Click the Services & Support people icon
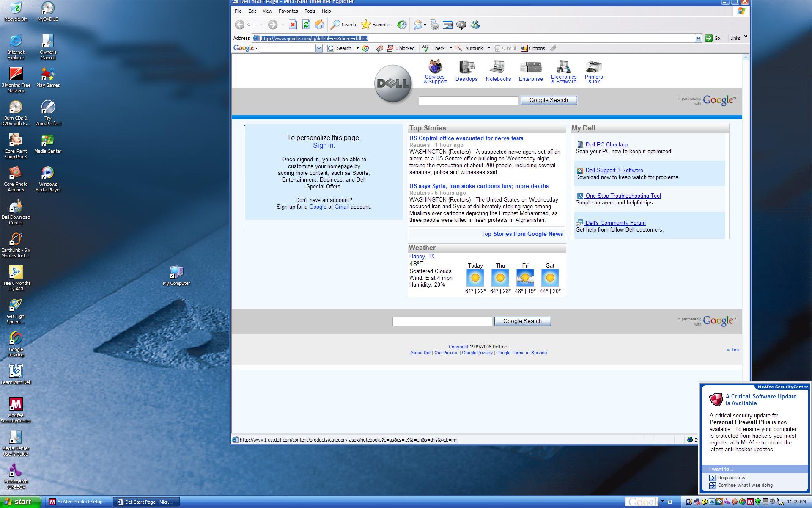 435,66
